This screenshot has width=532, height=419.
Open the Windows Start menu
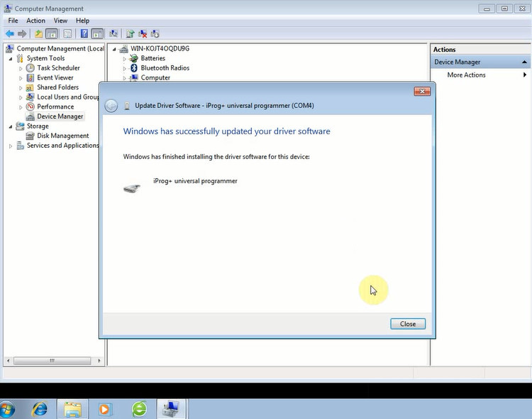[7, 409]
